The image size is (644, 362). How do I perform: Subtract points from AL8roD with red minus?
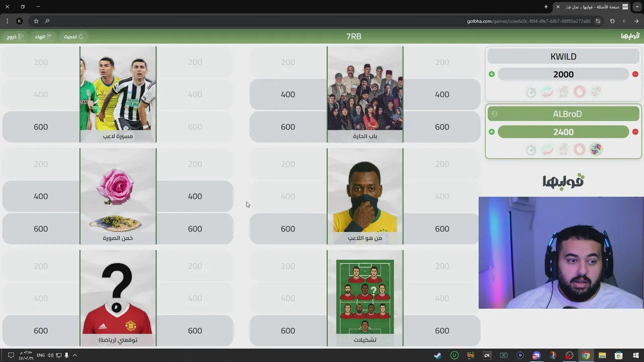(635, 132)
